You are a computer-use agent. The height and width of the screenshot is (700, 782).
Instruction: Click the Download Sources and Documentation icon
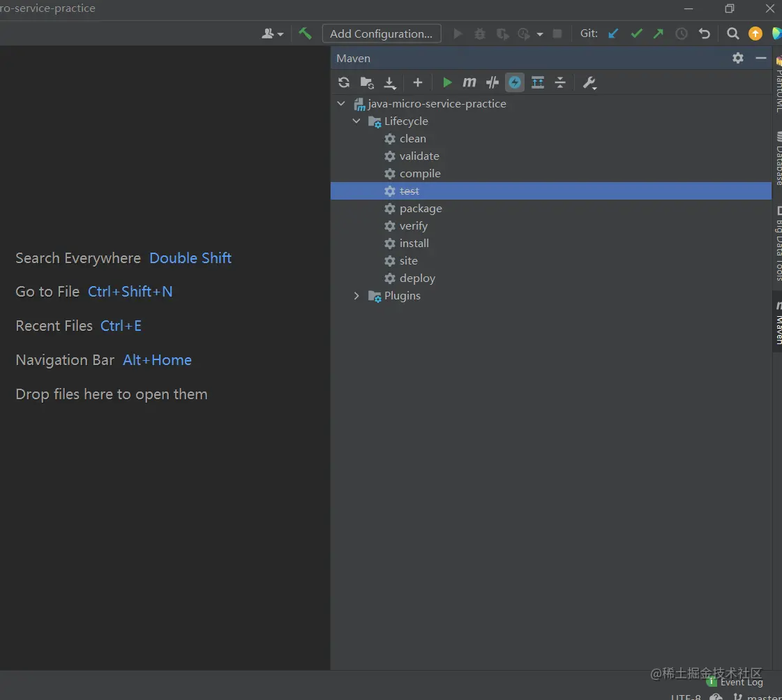coord(390,83)
